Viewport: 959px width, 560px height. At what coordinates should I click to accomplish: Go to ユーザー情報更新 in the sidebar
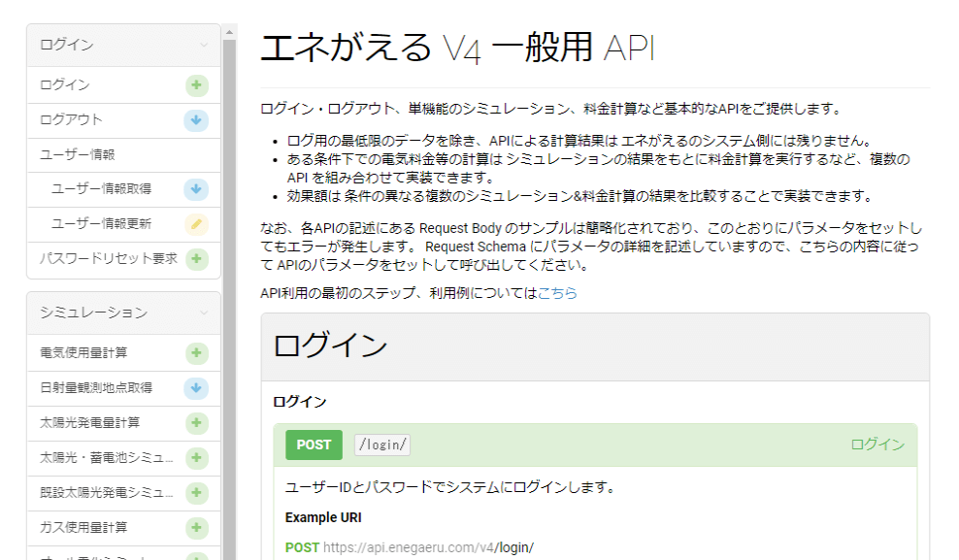click(x=123, y=224)
